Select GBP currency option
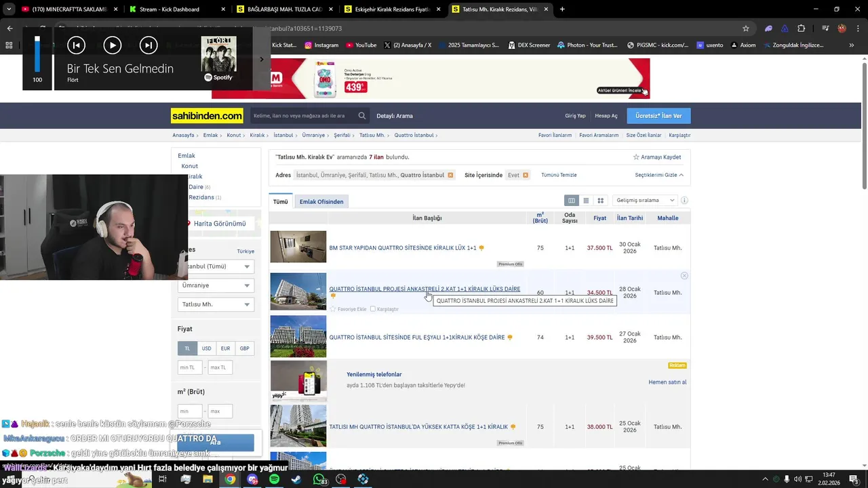868x488 pixels. tap(244, 348)
